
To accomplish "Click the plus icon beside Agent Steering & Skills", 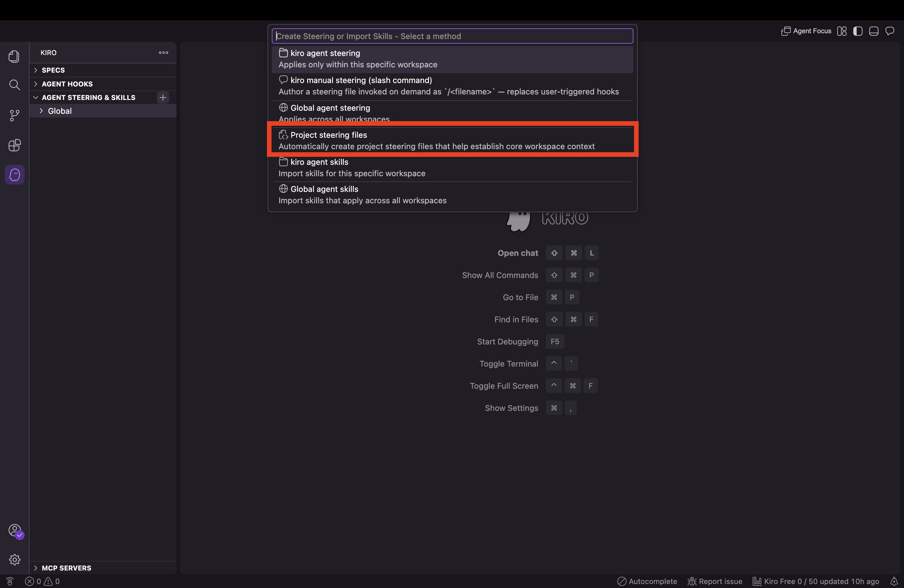I will coord(163,97).
